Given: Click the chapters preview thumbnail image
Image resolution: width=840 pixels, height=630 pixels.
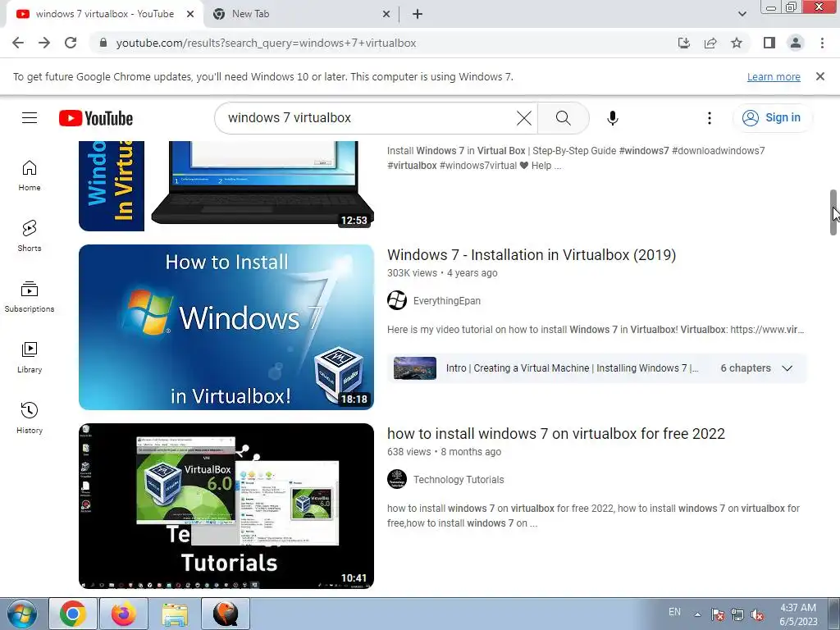Looking at the screenshot, I should pos(414,368).
